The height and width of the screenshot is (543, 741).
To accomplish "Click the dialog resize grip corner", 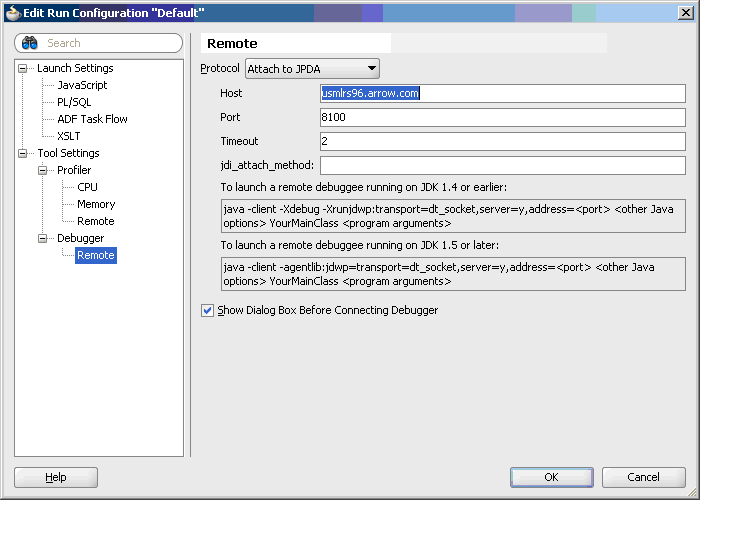I will (x=692, y=492).
